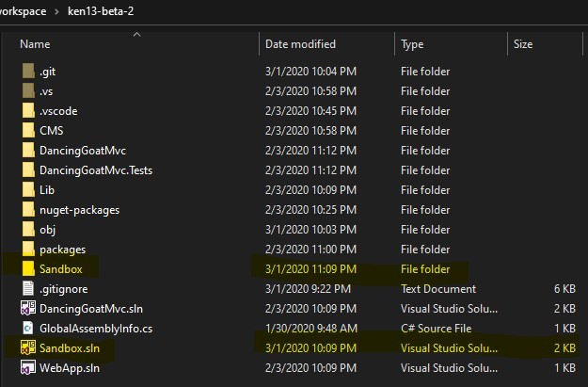Select the .vs folder icon

pos(28,90)
